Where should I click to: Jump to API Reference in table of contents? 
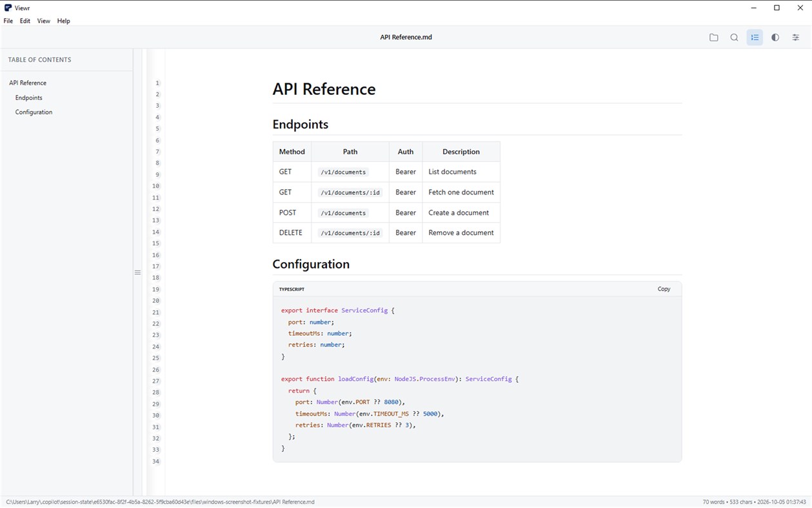pos(28,83)
